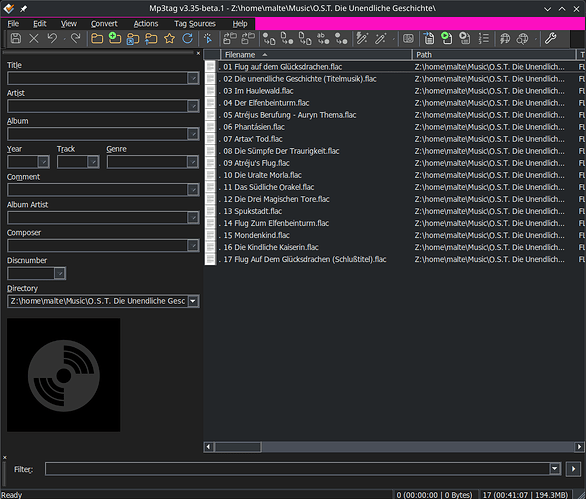Click the Remove tag X icon
586x499 pixels.
click(34, 38)
